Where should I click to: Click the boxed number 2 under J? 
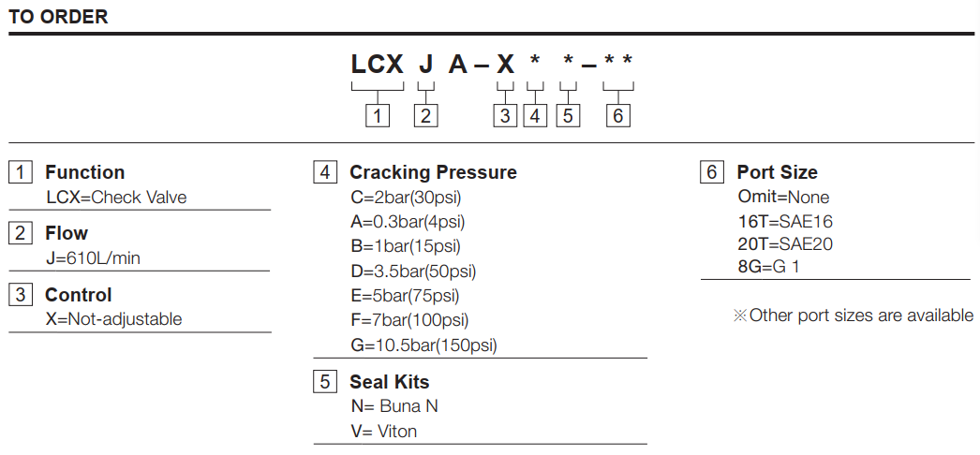[x=425, y=115]
